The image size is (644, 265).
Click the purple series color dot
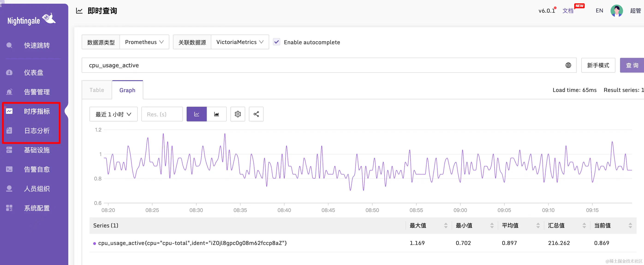click(95, 243)
